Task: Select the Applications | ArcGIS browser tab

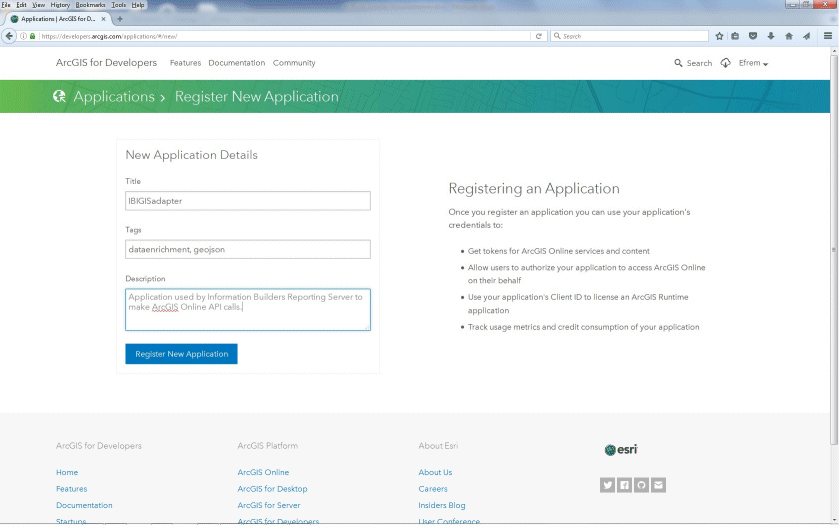Action: [58, 19]
